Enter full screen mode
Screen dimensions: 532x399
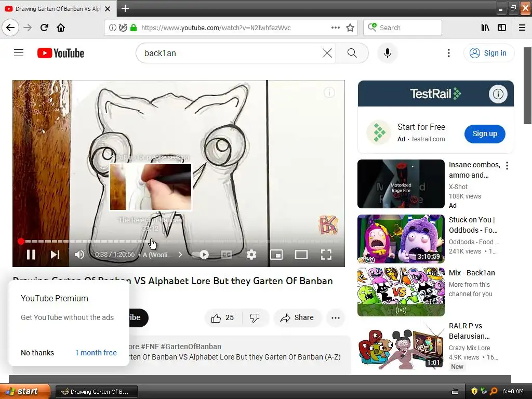click(x=326, y=255)
